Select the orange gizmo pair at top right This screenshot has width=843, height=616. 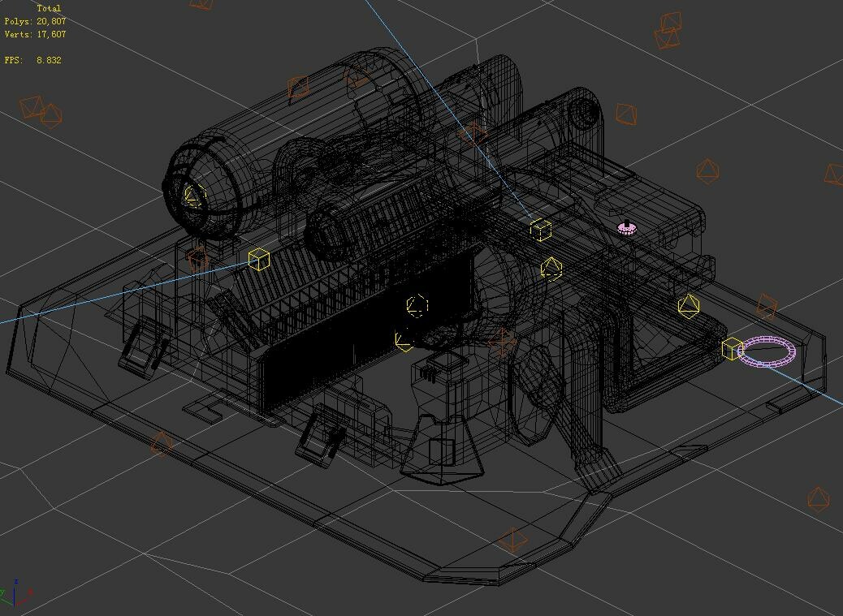tap(668, 31)
